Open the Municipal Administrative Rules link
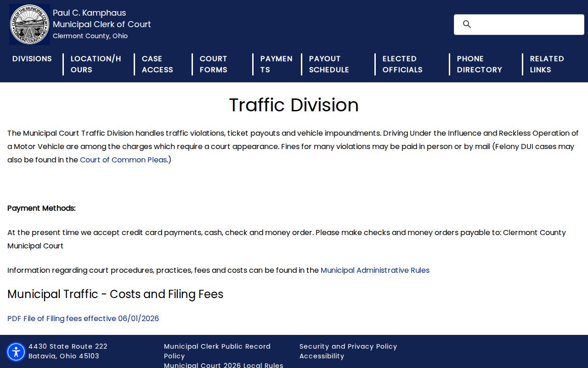The width and height of the screenshot is (588, 368). coord(375,270)
